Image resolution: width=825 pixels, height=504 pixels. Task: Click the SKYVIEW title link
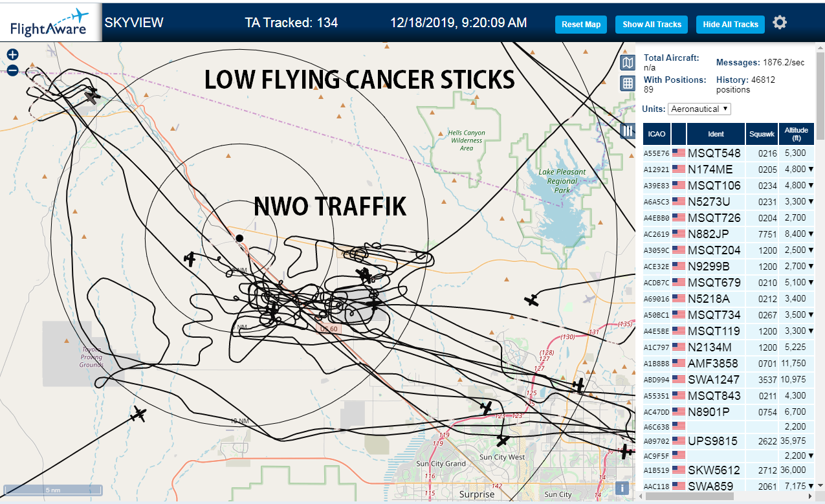pyautogui.click(x=134, y=23)
